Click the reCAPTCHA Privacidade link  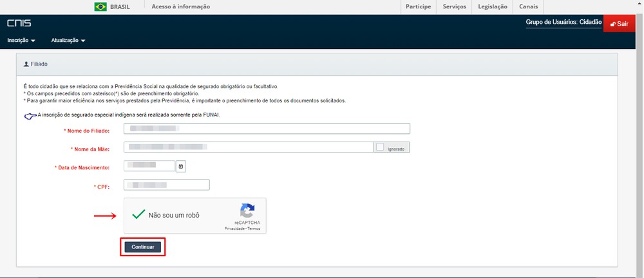pos(234,228)
